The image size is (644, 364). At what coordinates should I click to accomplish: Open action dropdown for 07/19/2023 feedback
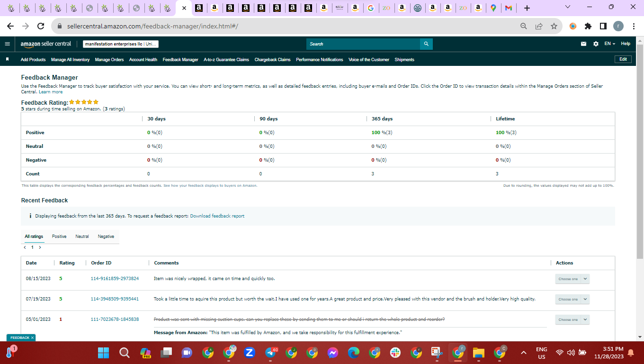[572, 299]
